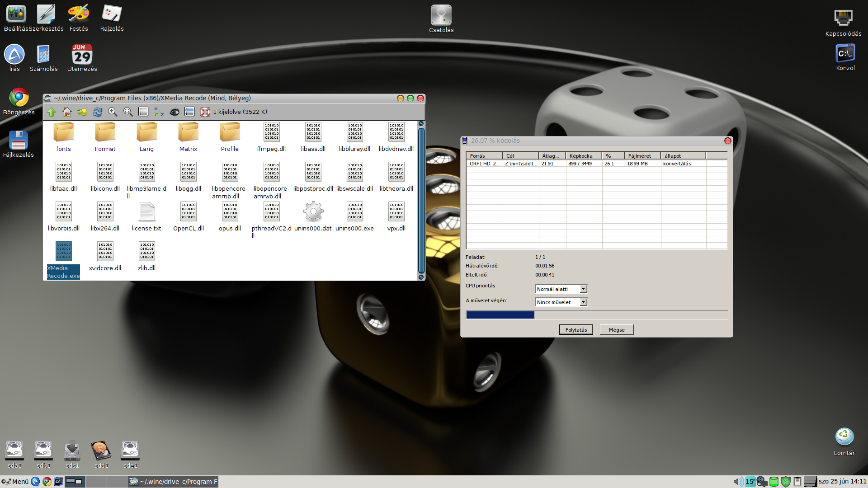The image size is (868, 488).
Task: Click the ~/.wine/drive_c taskbar window entry
Action: point(174,482)
